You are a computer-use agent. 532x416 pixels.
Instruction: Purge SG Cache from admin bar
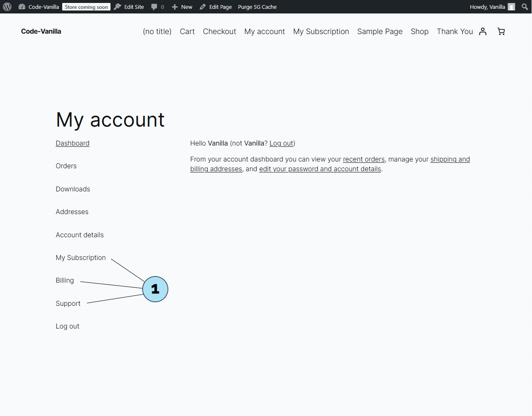click(257, 7)
